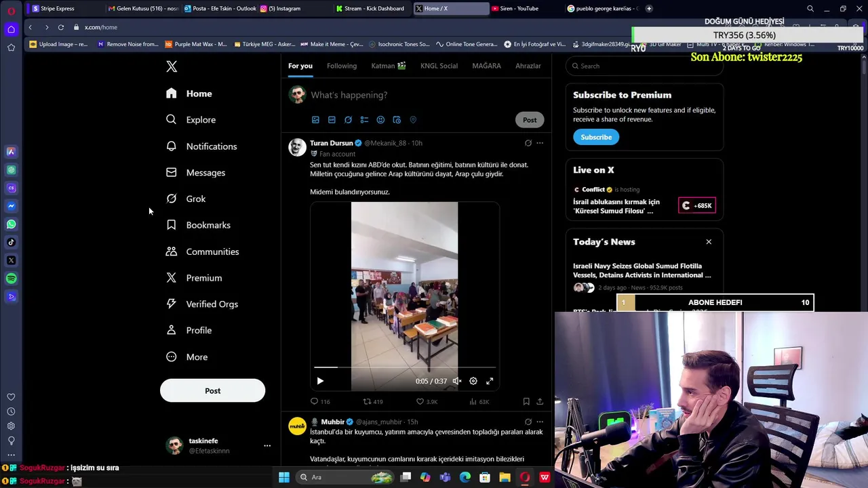Screen dimensions: 868x488
Task: Open more options on Muhbir's post
Action: [x=540, y=422]
